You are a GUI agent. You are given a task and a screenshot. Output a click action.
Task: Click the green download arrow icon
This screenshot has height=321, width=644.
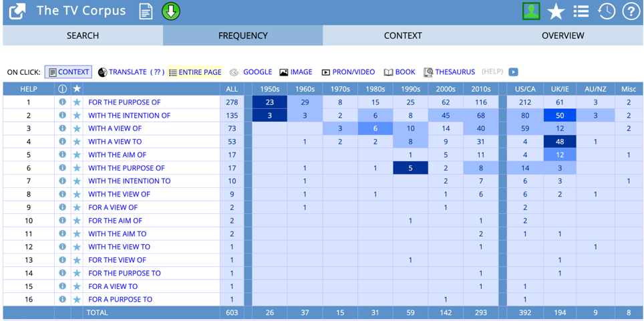(171, 11)
